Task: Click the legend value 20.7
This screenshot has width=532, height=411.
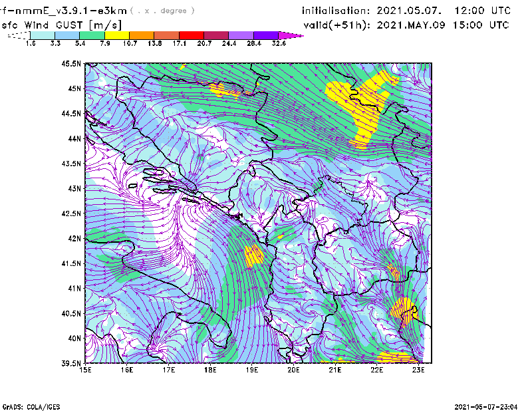Action: coord(204,43)
